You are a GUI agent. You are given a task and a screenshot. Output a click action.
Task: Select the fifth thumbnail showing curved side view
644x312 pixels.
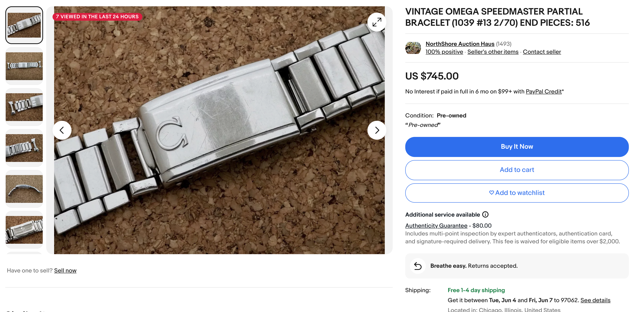click(24, 189)
